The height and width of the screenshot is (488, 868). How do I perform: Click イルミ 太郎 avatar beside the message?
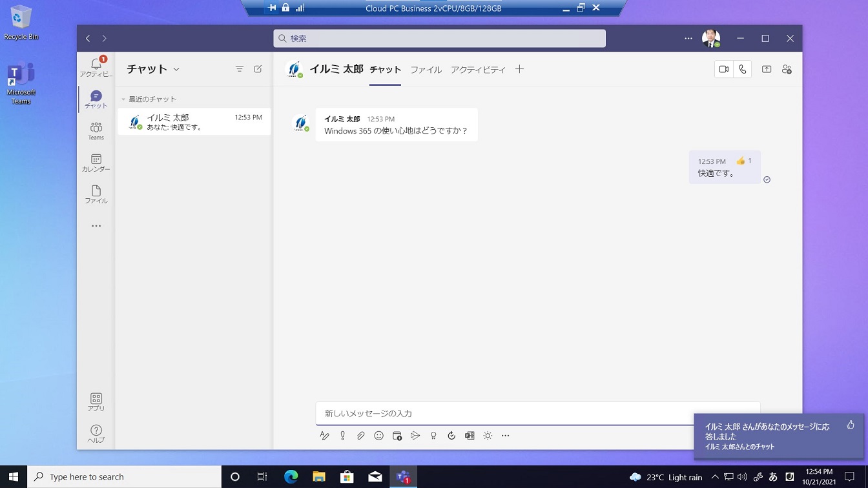tap(300, 123)
